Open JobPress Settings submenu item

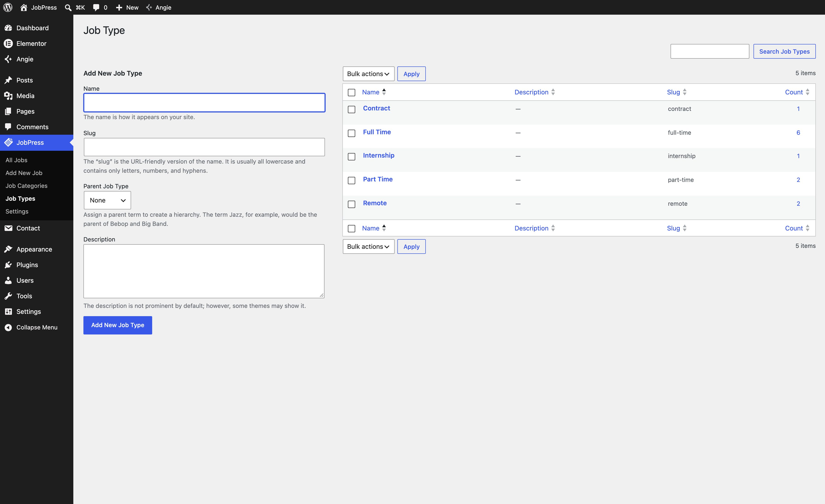[x=17, y=211]
